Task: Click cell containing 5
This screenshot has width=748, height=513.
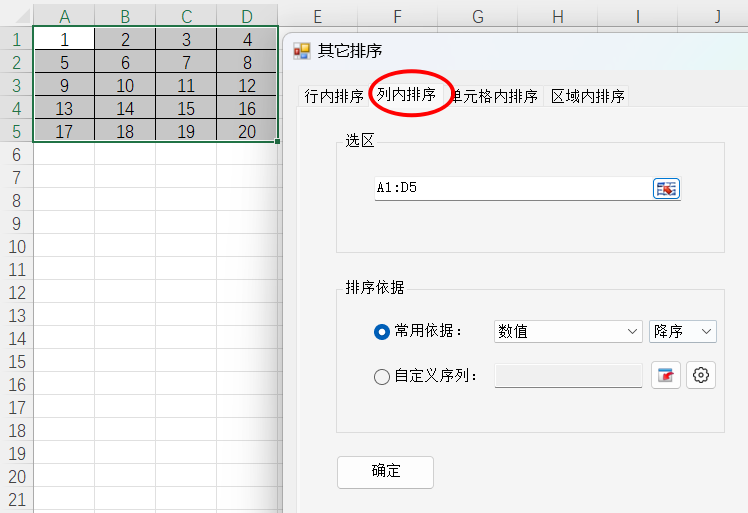Action: coord(64,62)
